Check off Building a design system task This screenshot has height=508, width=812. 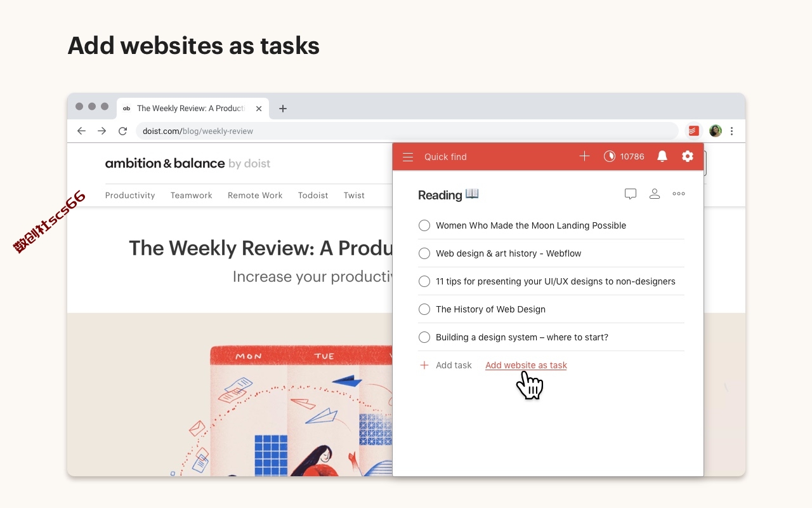424,337
